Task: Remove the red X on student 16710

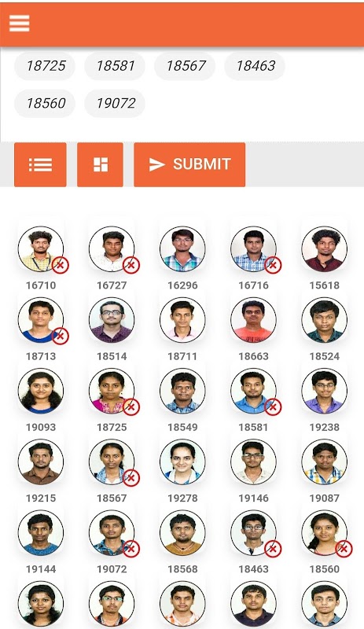Action: point(61,265)
